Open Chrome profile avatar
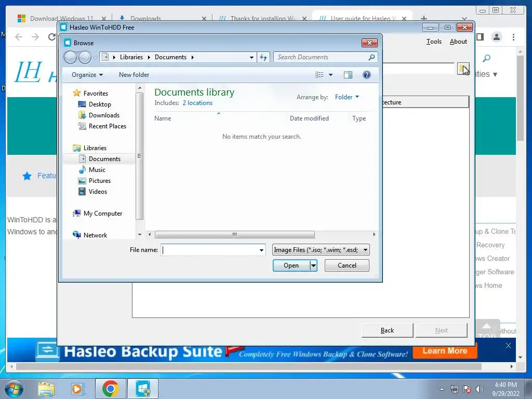This screenshot has width=532, height=399. pyautogui.click(x=496, y=37)
